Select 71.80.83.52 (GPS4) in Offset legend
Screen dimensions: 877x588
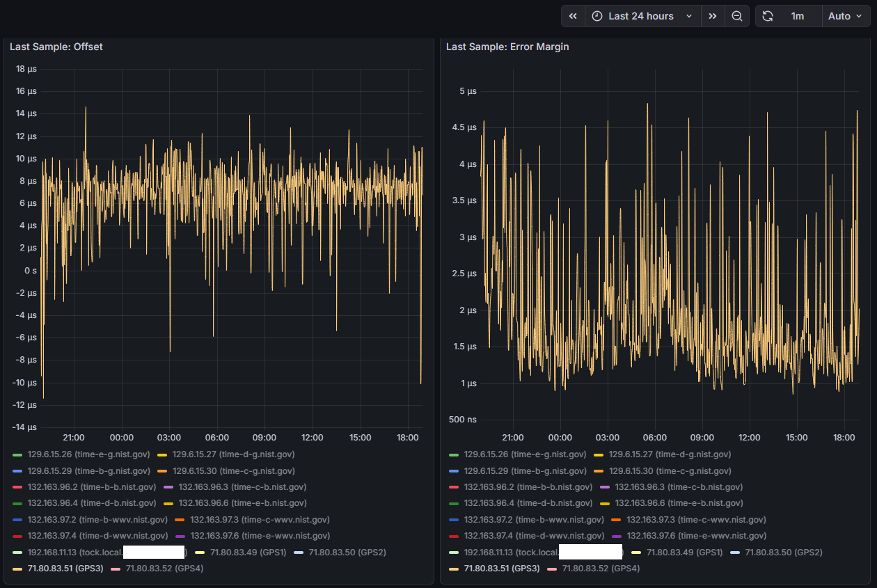coord(164,569)
